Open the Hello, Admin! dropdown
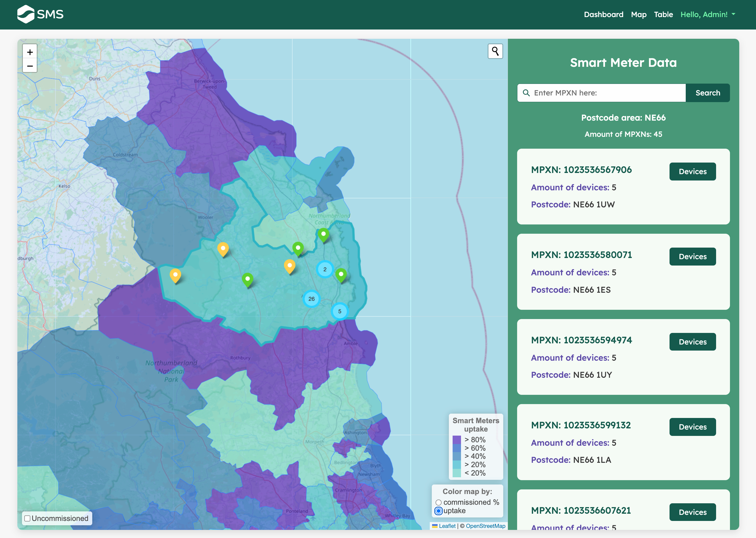Image resolution: width=756 pixels, height=538 pixels. pos(708,14)
